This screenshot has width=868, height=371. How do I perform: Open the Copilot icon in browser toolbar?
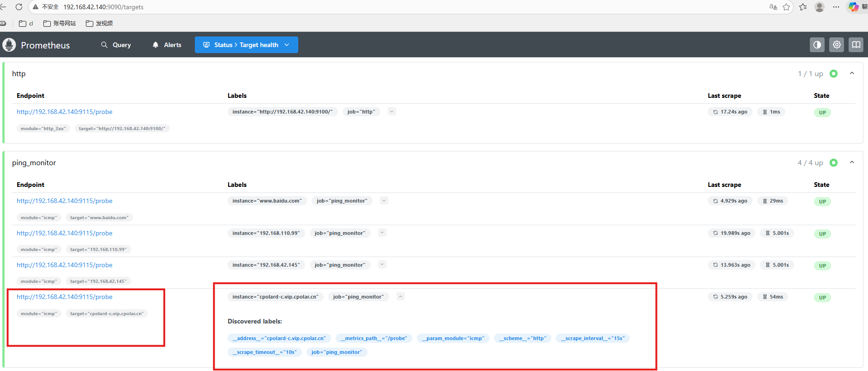(x=853, y=7)
